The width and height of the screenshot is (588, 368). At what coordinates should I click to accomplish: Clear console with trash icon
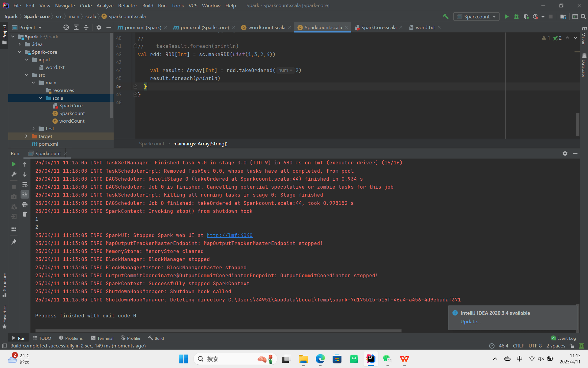click(25, 214)
